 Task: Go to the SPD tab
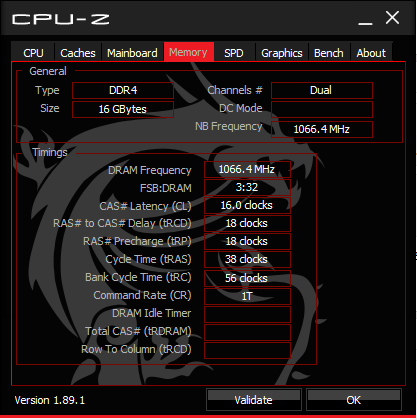tap(234, 52)
